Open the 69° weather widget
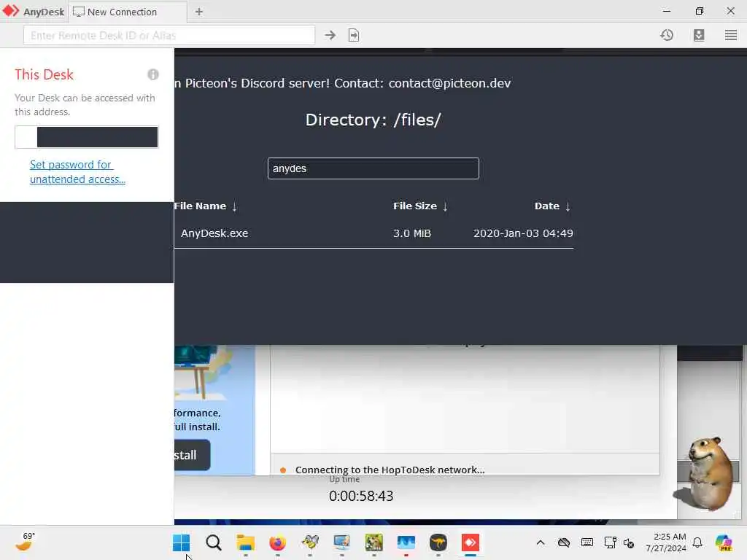The height and width of the screenshot is (560, 747). coord(25,542)
